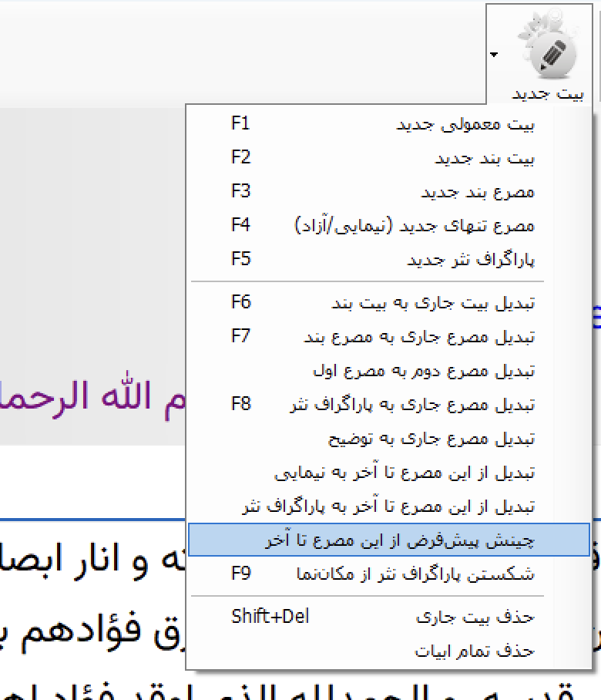Screen dimensions: 601x700
Task: Click حذف تمام ابیات to delete all
Action: [x=474, y=651]
